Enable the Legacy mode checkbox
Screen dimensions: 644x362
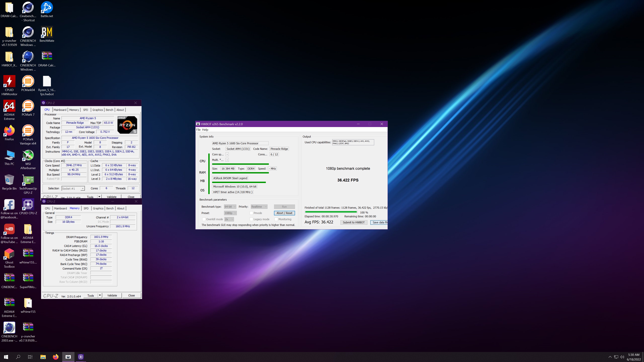(x=251, y=219)
